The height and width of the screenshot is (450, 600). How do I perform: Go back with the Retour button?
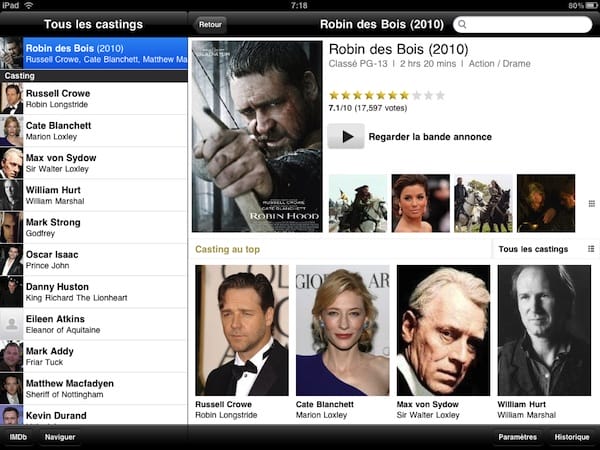pos(210,23)
